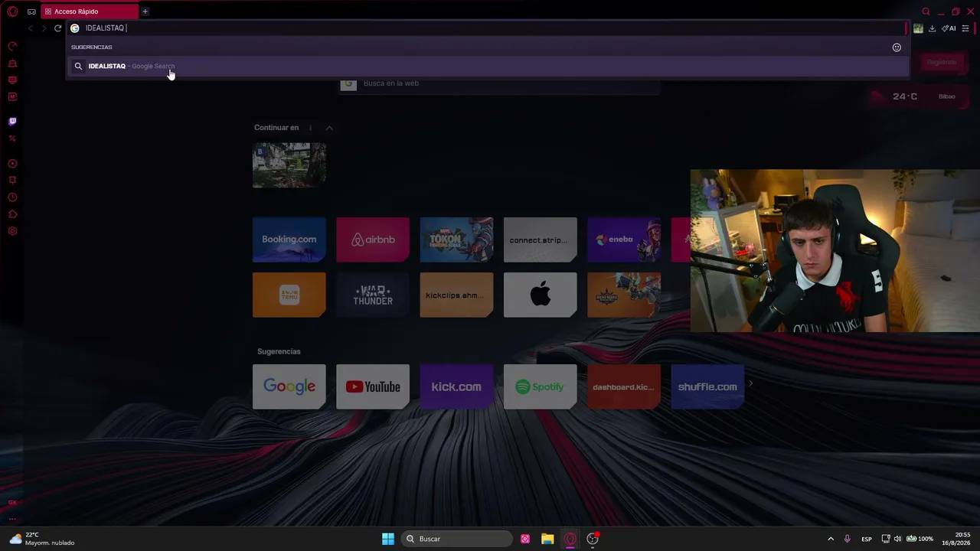Open the Spotify suggestion tile

tap(541, 386)
